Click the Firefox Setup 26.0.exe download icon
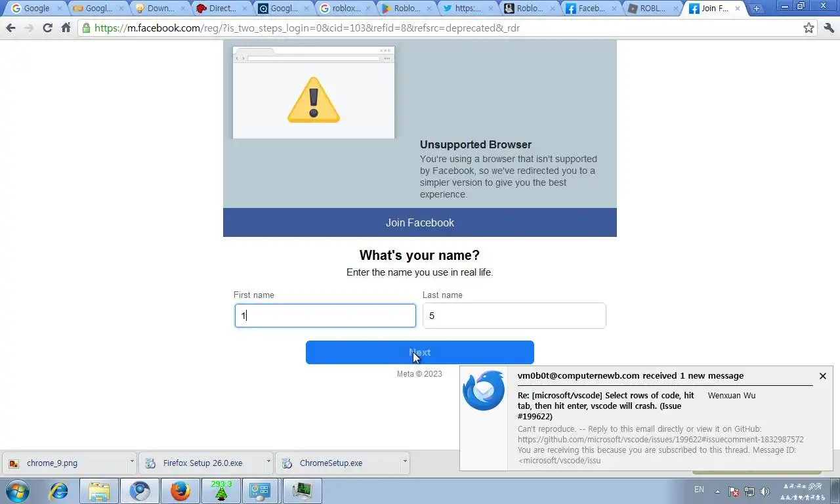840x504 pixels. click(150, 463)
